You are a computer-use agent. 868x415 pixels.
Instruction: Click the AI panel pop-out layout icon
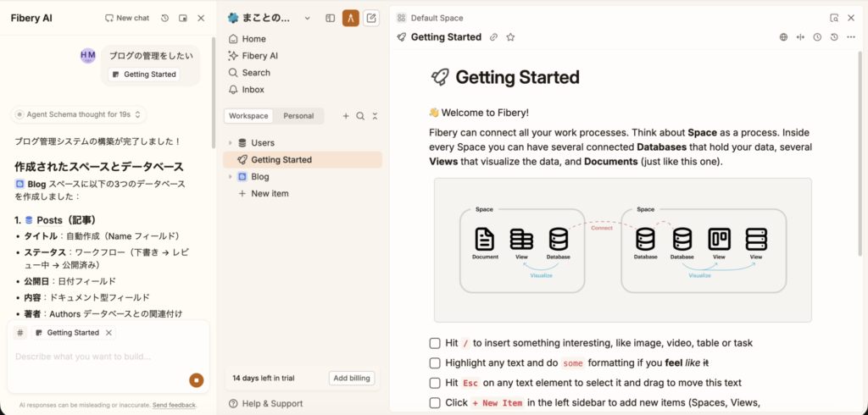(183, 19)
